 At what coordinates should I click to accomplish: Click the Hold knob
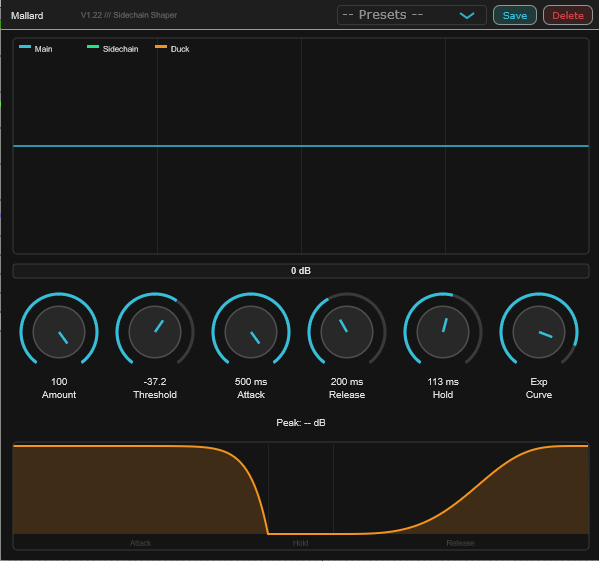(443, 331)
